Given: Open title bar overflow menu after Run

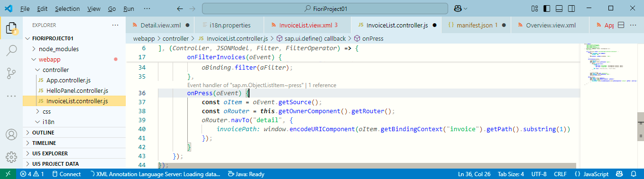Looking at the screenshot, I should click(147, 9).
